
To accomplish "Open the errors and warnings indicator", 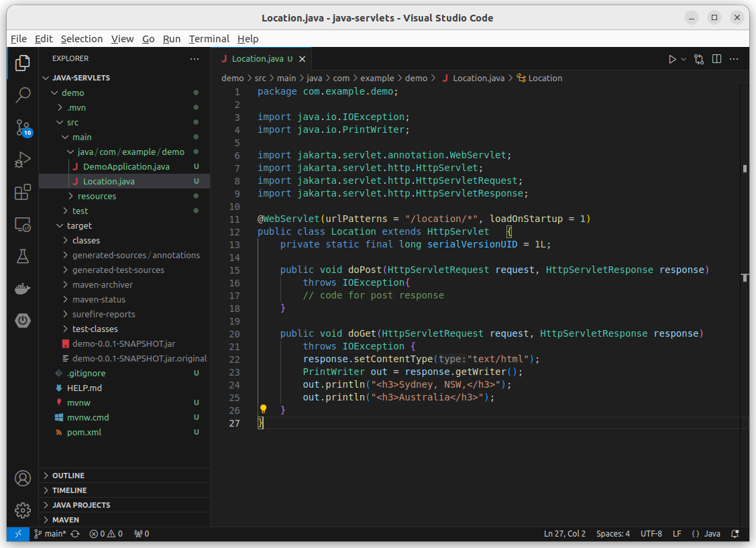I will coord(106,533).
